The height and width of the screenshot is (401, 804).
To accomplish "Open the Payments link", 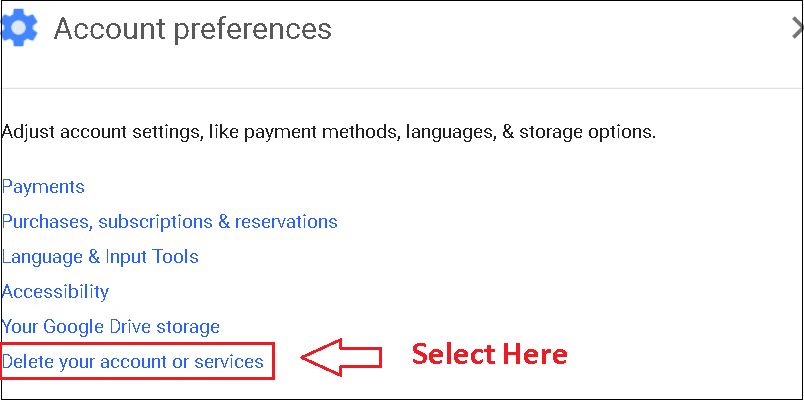I will coord(43,187).
